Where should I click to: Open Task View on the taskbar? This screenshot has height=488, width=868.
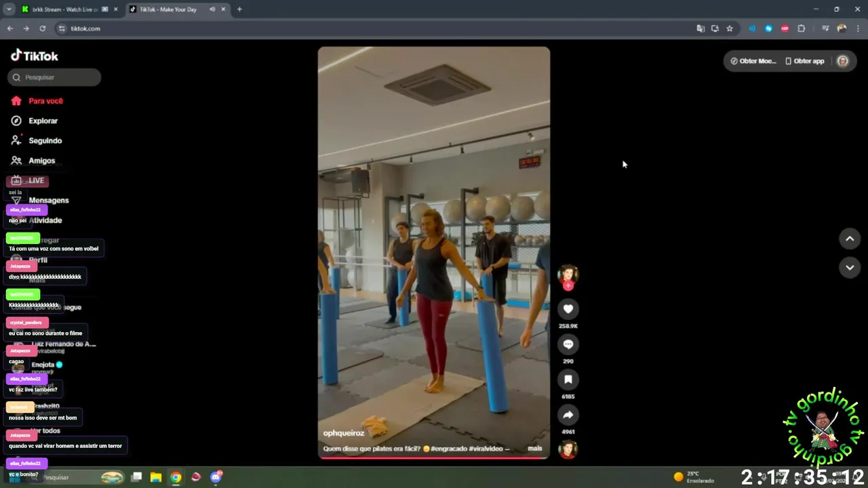136,477
